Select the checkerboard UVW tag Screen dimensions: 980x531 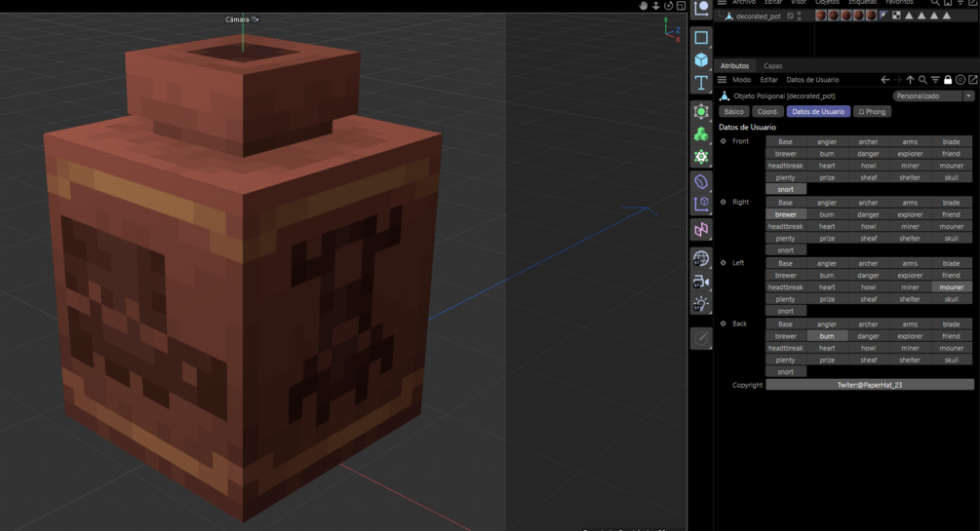click(896, 16)
